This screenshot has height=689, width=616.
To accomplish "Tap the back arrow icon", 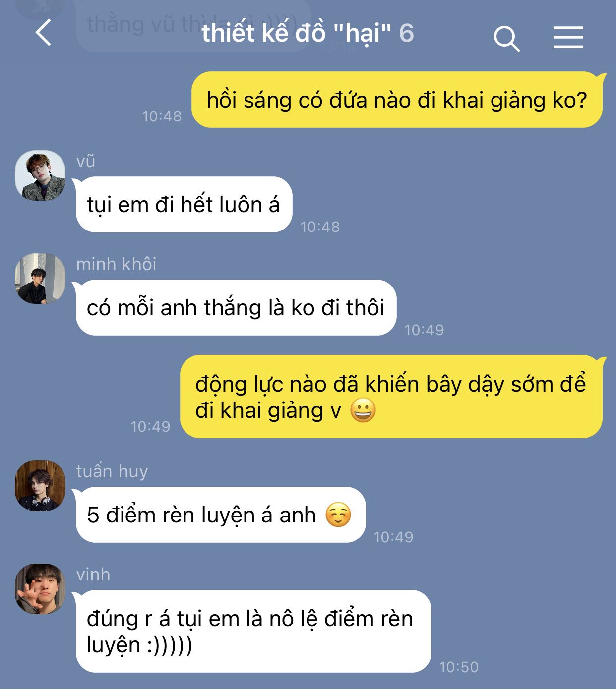I will coord(44,33).
